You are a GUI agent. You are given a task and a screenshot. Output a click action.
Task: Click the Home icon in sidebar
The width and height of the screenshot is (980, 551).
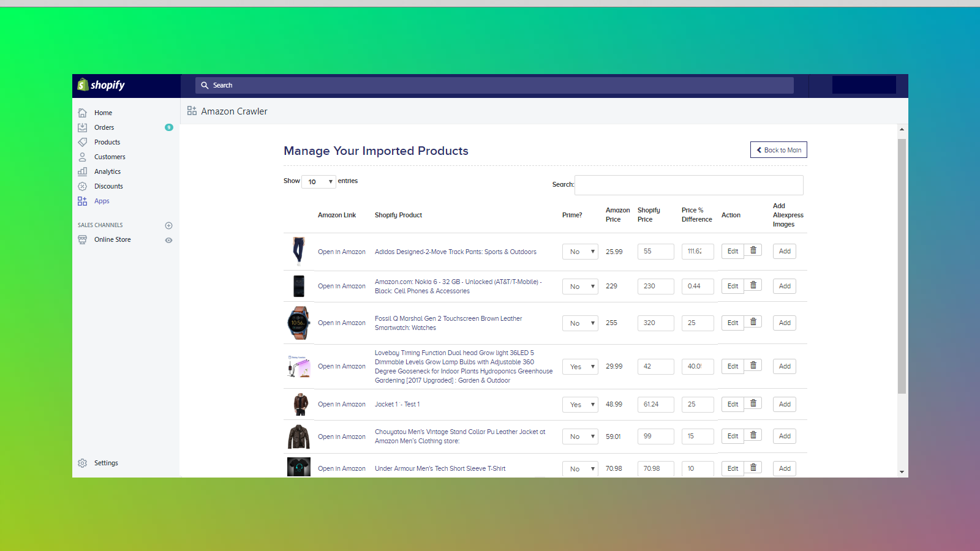pyautogui.click(x=83, y=113)
